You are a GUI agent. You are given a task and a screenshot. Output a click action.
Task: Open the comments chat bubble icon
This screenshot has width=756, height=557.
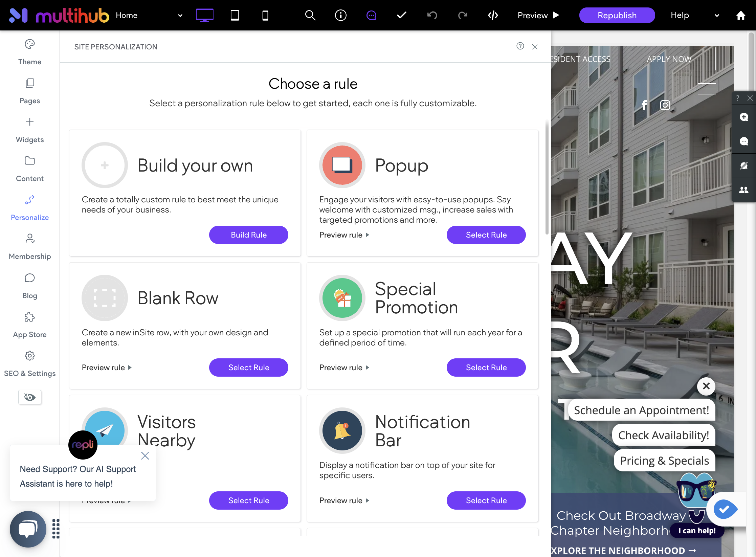point(371,15)
